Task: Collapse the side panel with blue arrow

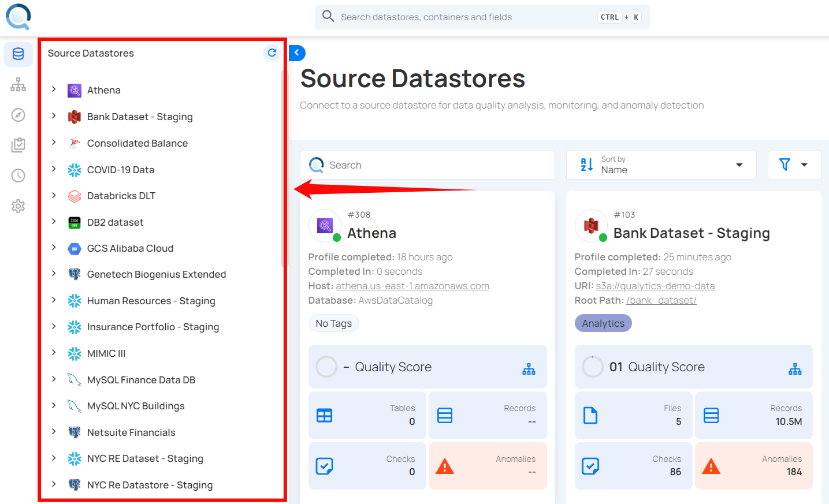Action: coord(297,53)
